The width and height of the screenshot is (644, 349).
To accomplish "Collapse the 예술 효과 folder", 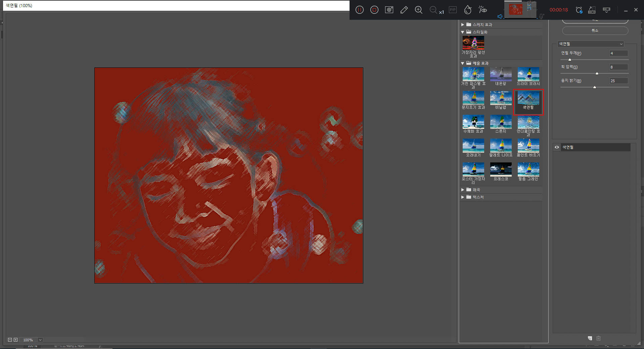I will point(463,63).
